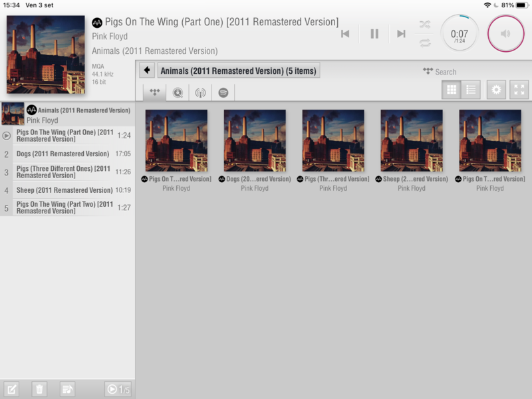Click the volume knob speaker icon
Screen dimensions: 532x399
click(506, 33)
